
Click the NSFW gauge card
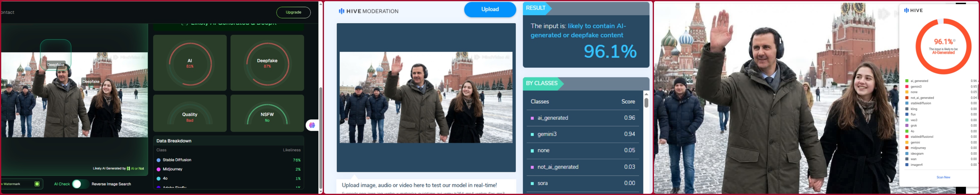267,114
